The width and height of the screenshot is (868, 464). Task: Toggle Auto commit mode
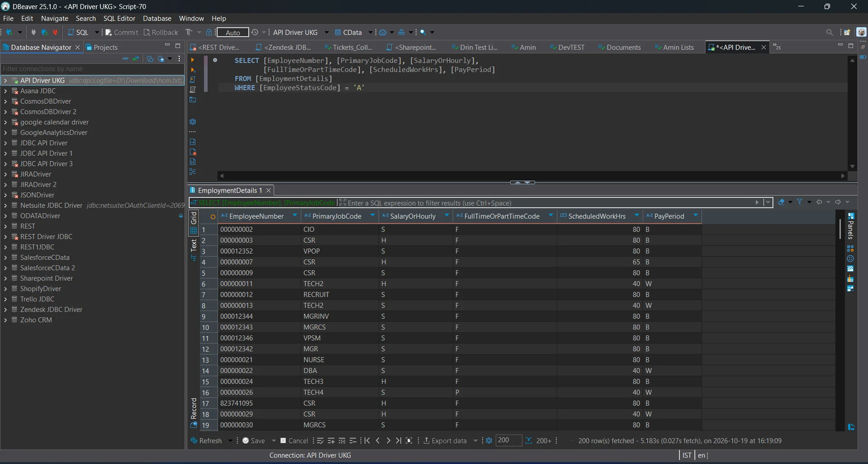[232, 32]
